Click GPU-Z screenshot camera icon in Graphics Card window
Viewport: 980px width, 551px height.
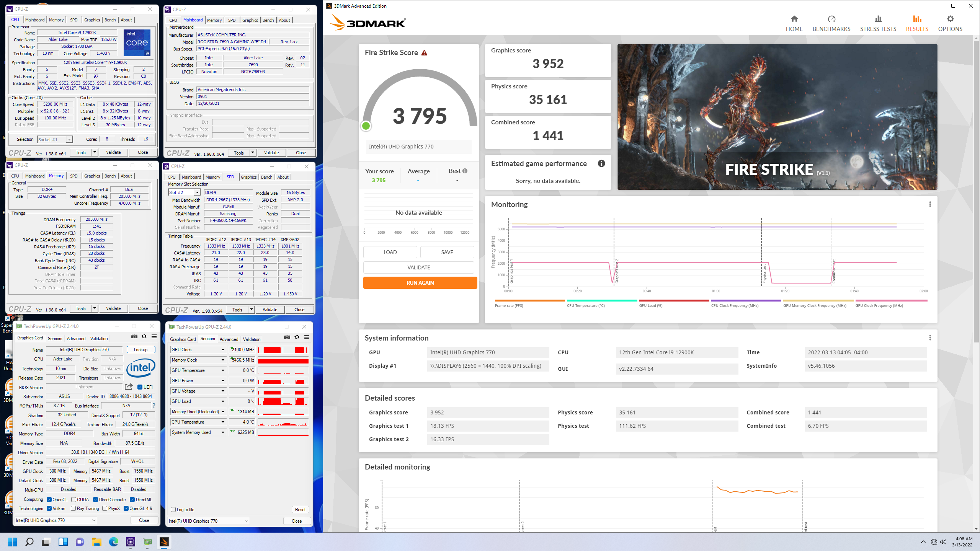point(134,336)
